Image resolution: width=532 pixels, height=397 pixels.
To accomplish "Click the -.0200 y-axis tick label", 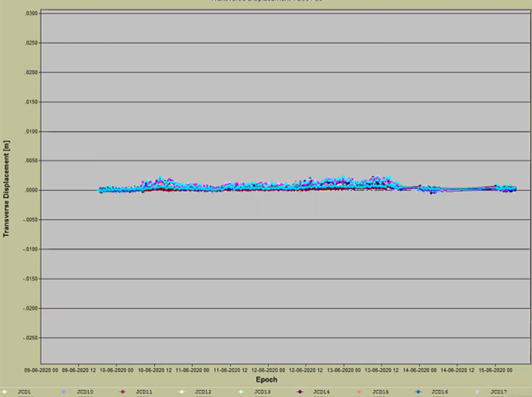I will click(x=31, y=309).
